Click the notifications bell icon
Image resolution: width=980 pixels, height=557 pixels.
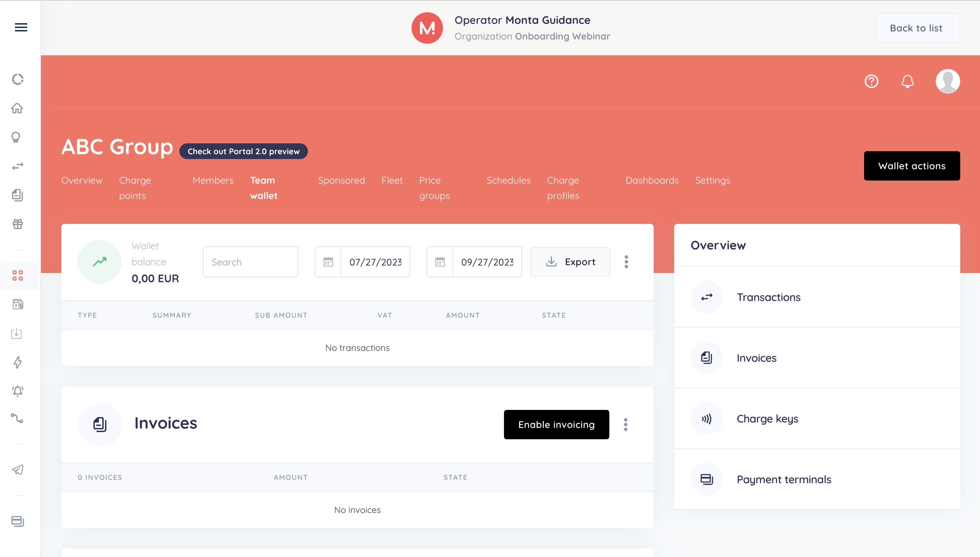pyautogui.click(x=907, y=81)
